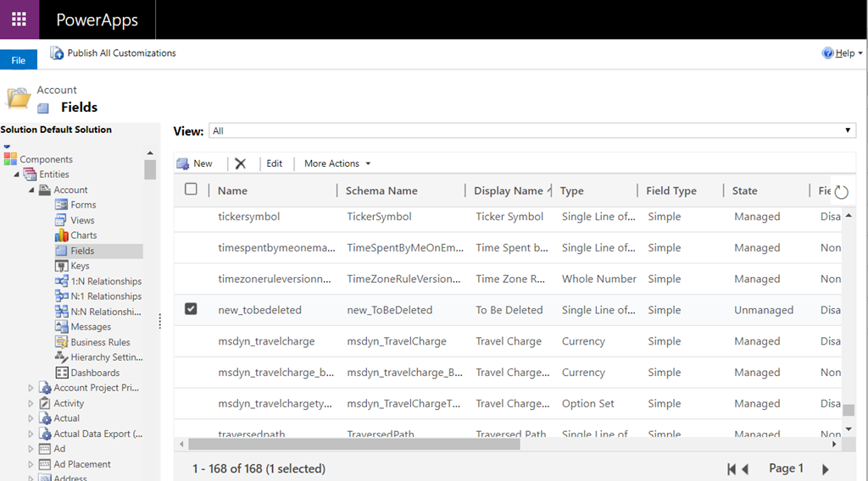
Task: Go to next page arrow
Action: tap(826, 469)
